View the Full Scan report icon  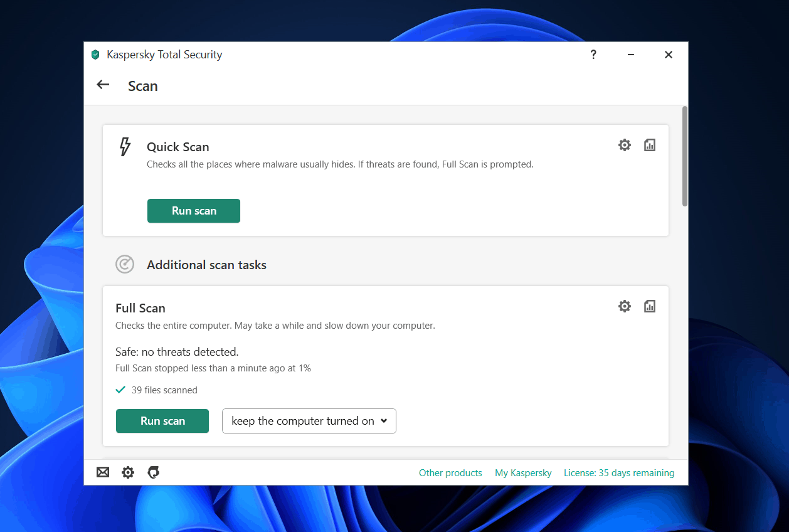[x=650, y=306]
